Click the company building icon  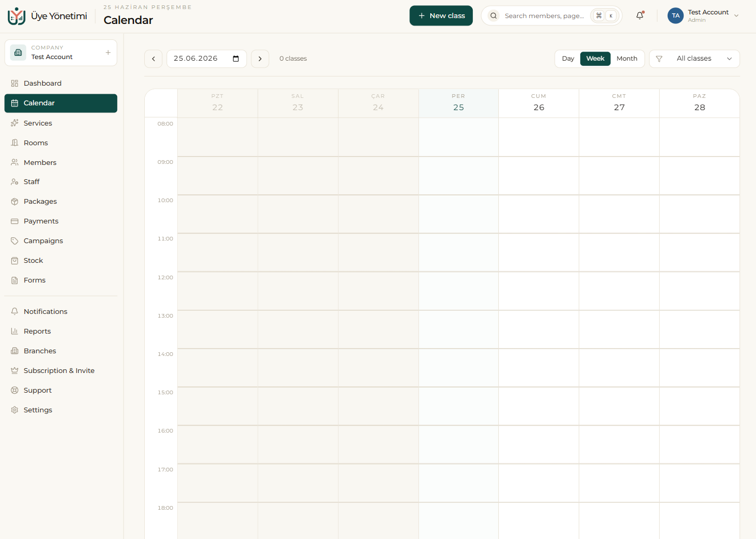click(x=18, y=53)
